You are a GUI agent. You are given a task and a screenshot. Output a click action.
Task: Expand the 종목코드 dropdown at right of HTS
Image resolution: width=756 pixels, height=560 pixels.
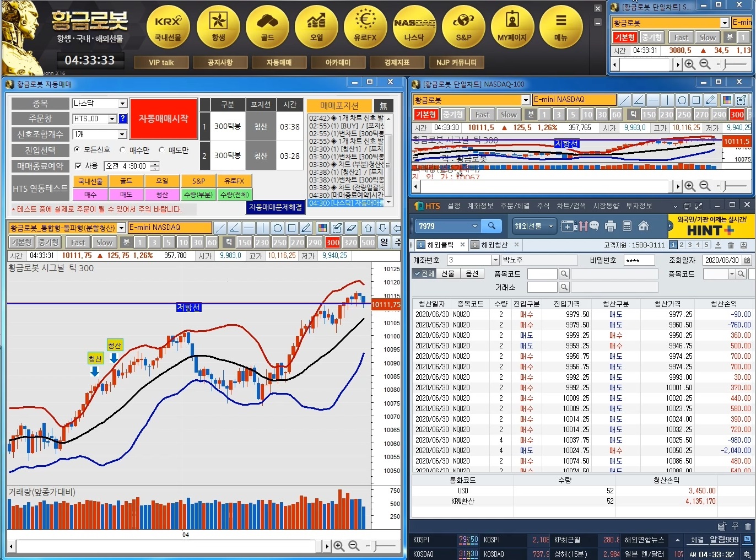[x=732, y=274]
